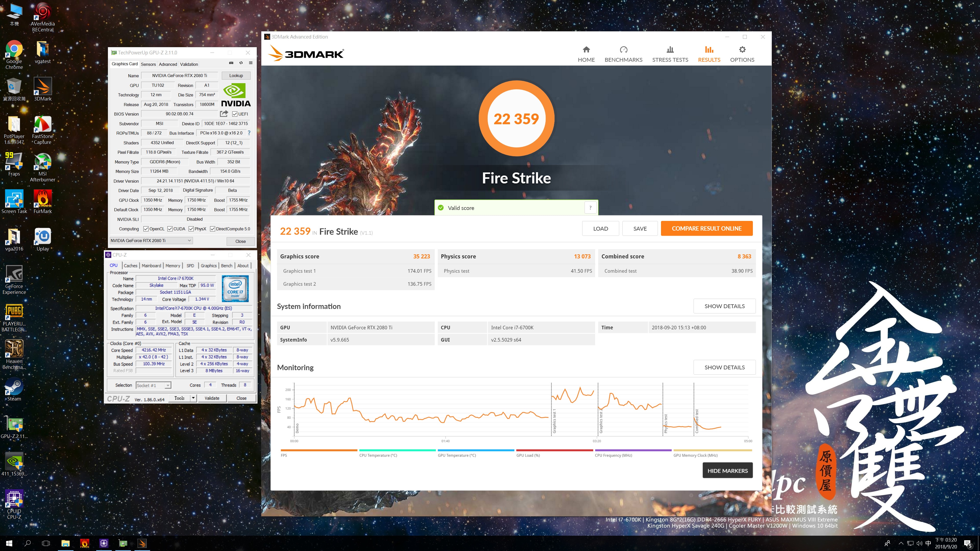Screen dimensions: 980x551
Task: Show details for System information
Action: point(724,306)
